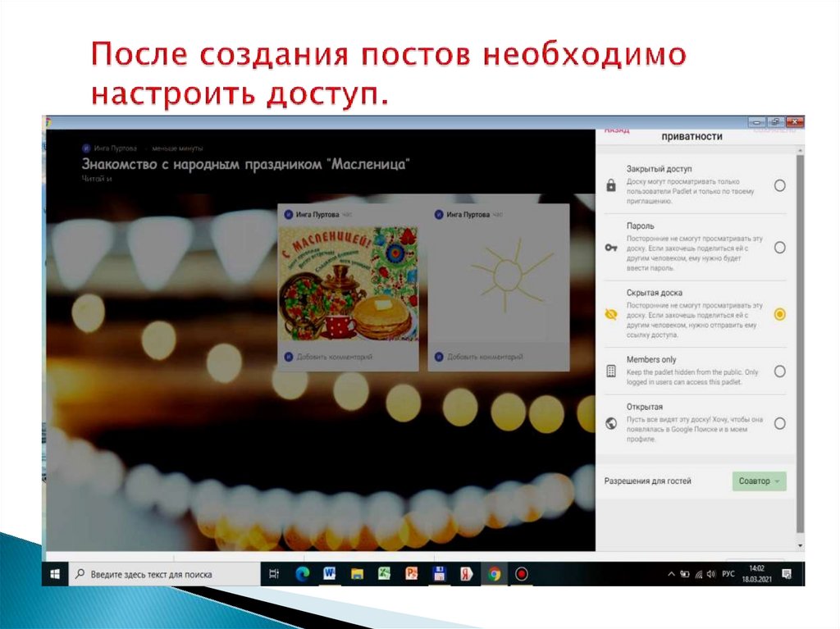
Task: Click the building icon for Members only
Action: click(x=610, y=371)
